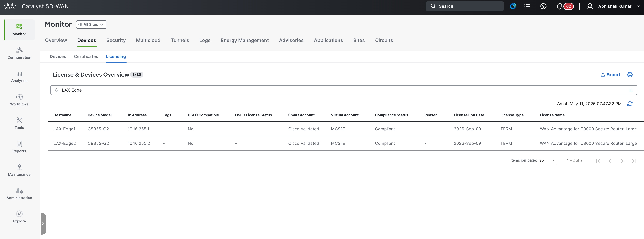Open the Monitor section in sidebar

pos(19,30)
